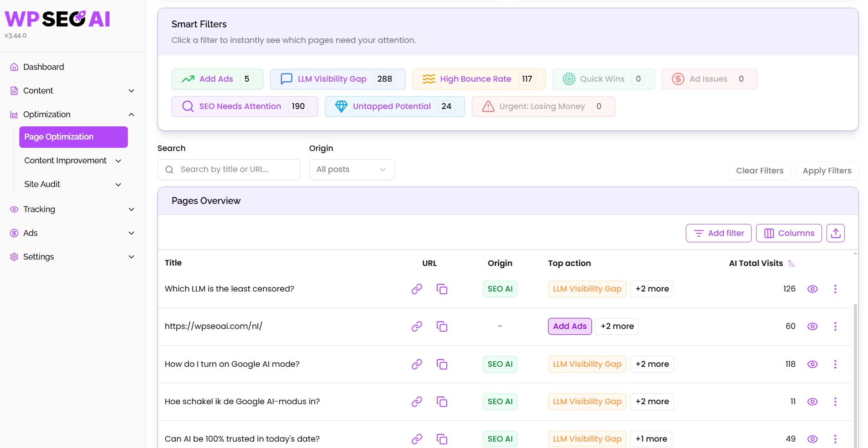Open three-dot menu for https://wpseoai.com/nl/ row

point(835,326)
